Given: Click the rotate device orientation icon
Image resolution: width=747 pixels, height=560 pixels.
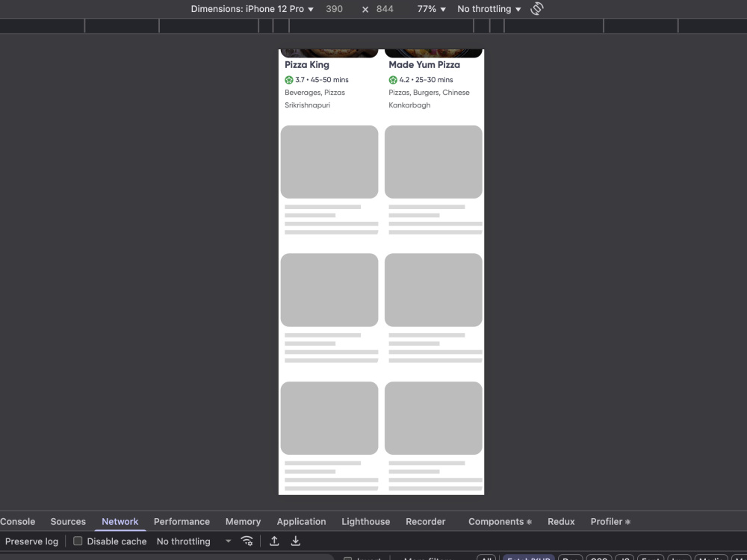Looking at the screenshot, I should click(x=537, y=8).
